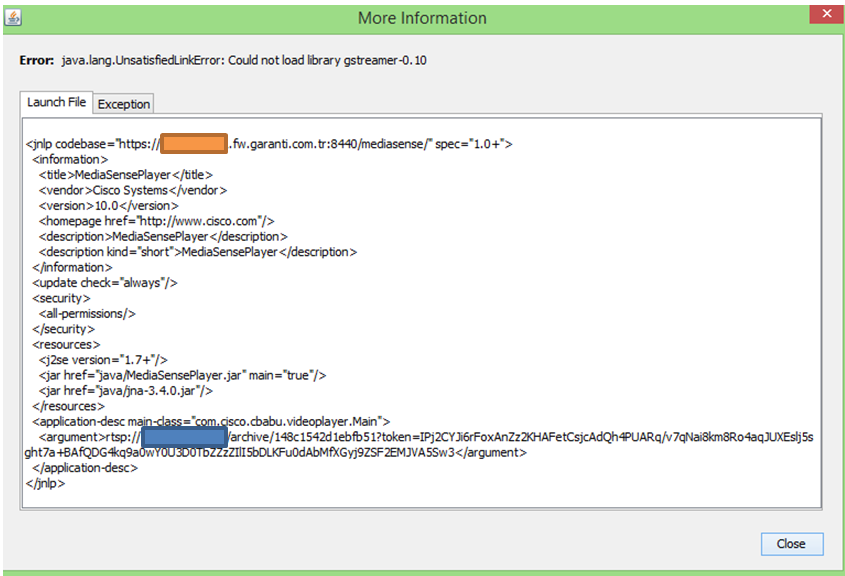
Task: Click the closing </application-desc> tag line
Action: 85,468
